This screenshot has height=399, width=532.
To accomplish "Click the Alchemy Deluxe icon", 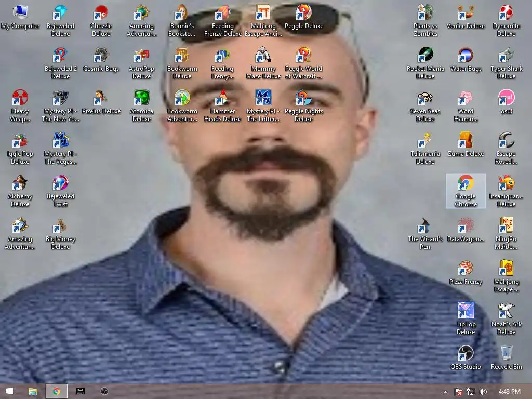I will click(x=20, y=191).
